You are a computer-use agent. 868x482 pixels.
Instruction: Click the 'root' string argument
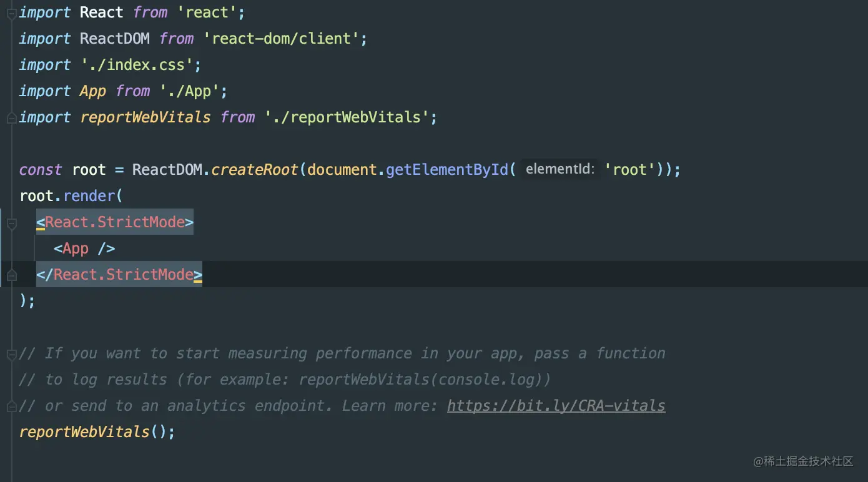pyautogui.click(x=629, y=170)
